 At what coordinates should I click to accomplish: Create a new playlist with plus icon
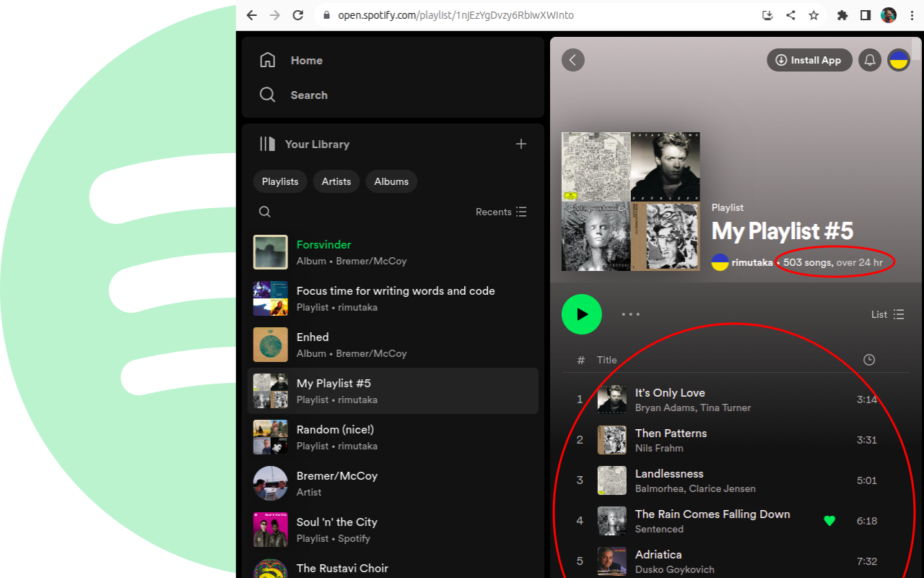tap(521, 144)
